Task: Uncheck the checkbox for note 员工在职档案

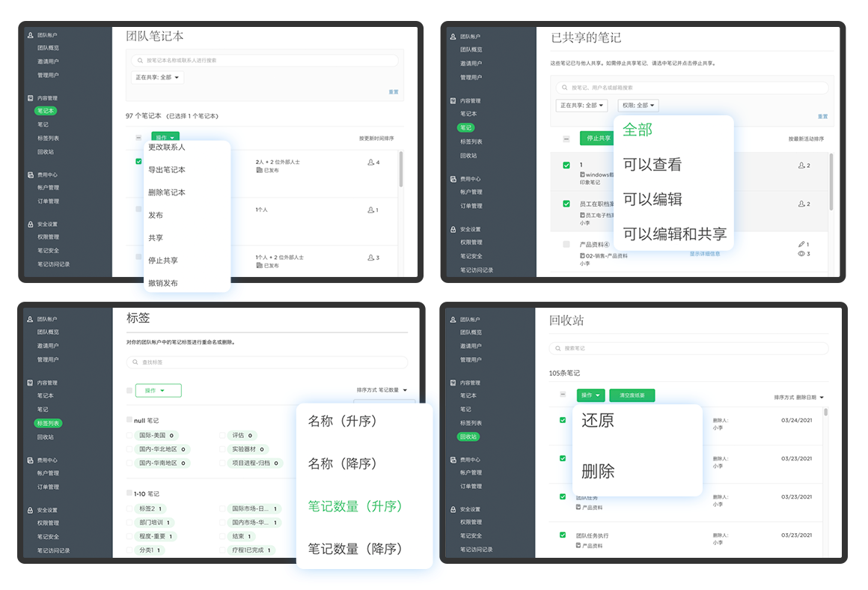Action: pyautogui.click(x=566, y=204)
